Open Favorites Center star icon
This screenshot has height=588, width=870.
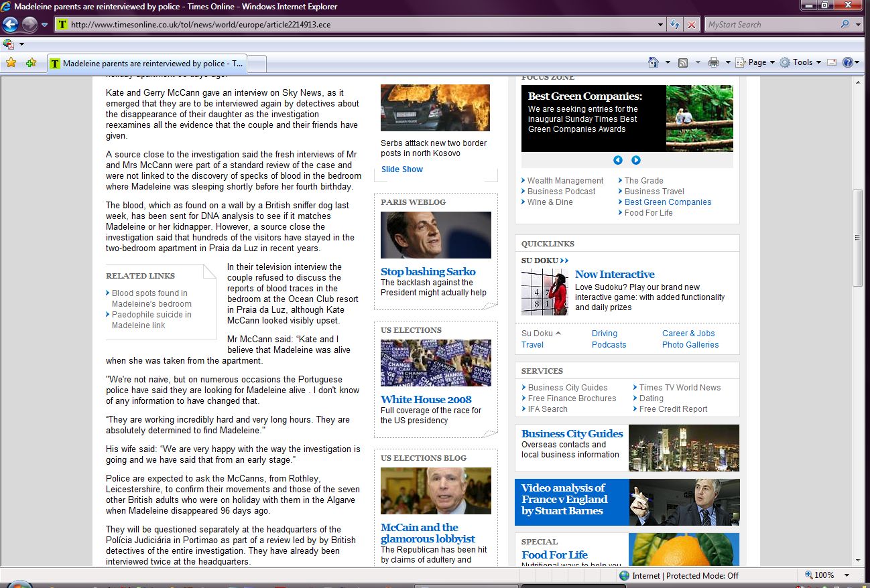[x=11, y=63]
